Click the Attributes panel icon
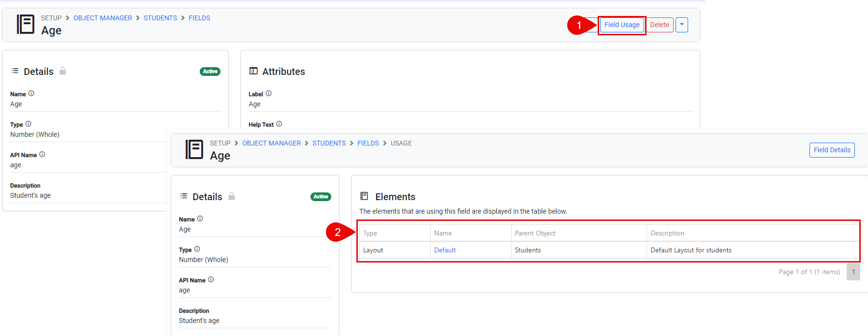The image size is (868, 336). (x=253, y=71)
